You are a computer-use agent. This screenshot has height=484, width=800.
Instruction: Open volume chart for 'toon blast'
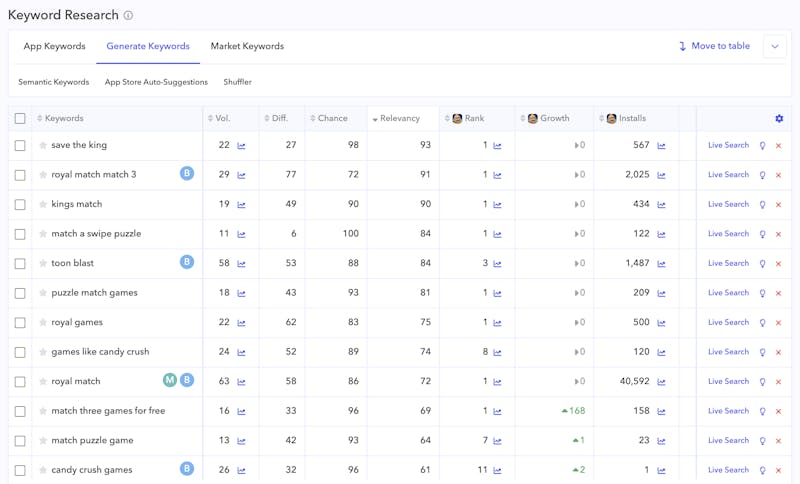(241, 264)
